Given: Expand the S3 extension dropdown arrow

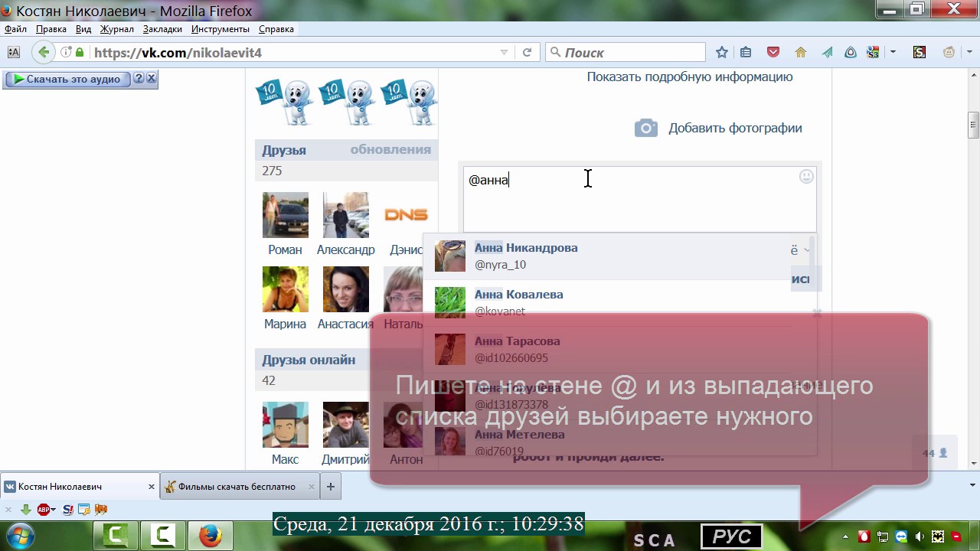Looking at the screenshot, I should pos(893,52).
